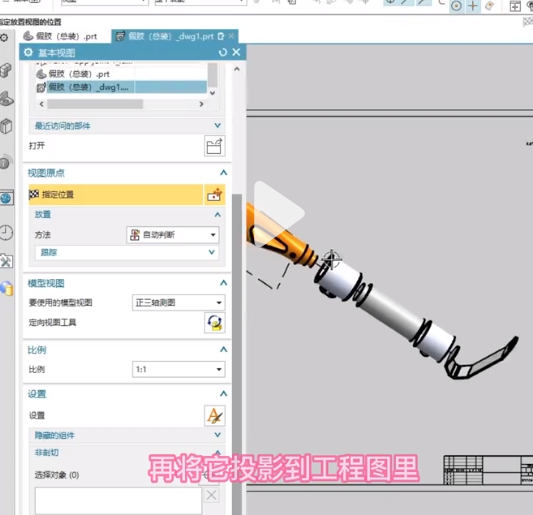Click the 选择对象 (0) selection row
Image resolution: width=533 pixels, height=515 pixels.
pos(116,475)
